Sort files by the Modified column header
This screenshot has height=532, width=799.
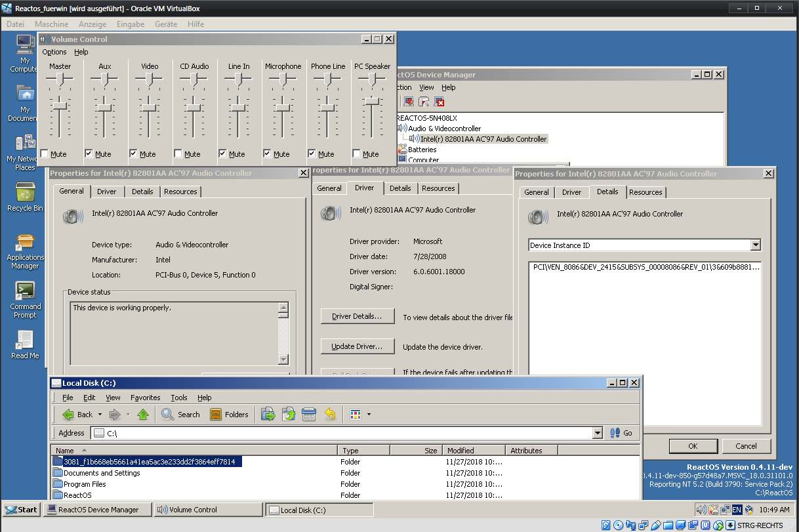point(474,451)
